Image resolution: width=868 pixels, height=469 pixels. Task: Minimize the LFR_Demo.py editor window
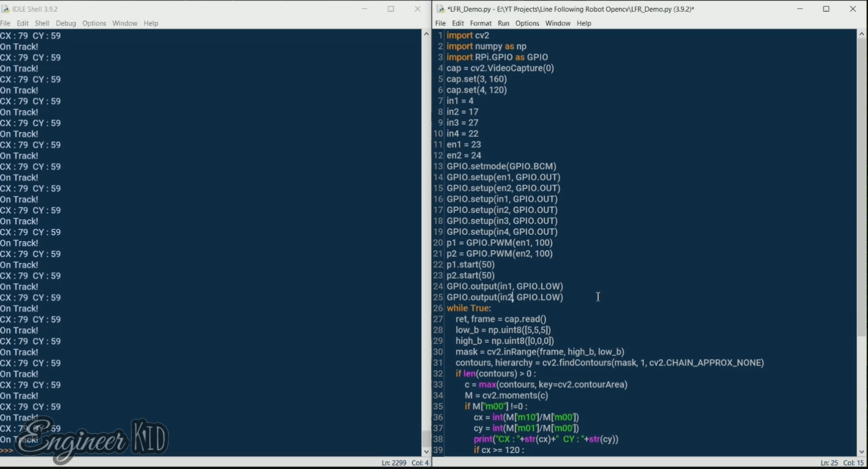(800, 9)
